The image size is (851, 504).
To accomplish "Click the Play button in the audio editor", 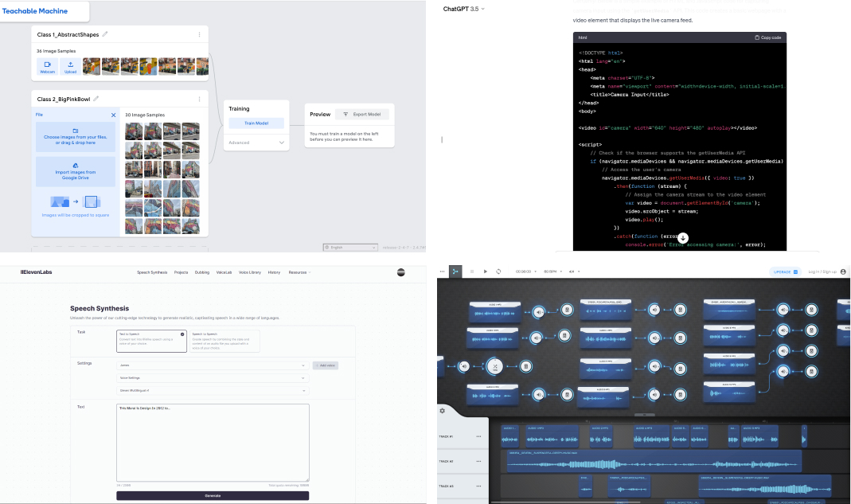I will click(x=485, y=272).
